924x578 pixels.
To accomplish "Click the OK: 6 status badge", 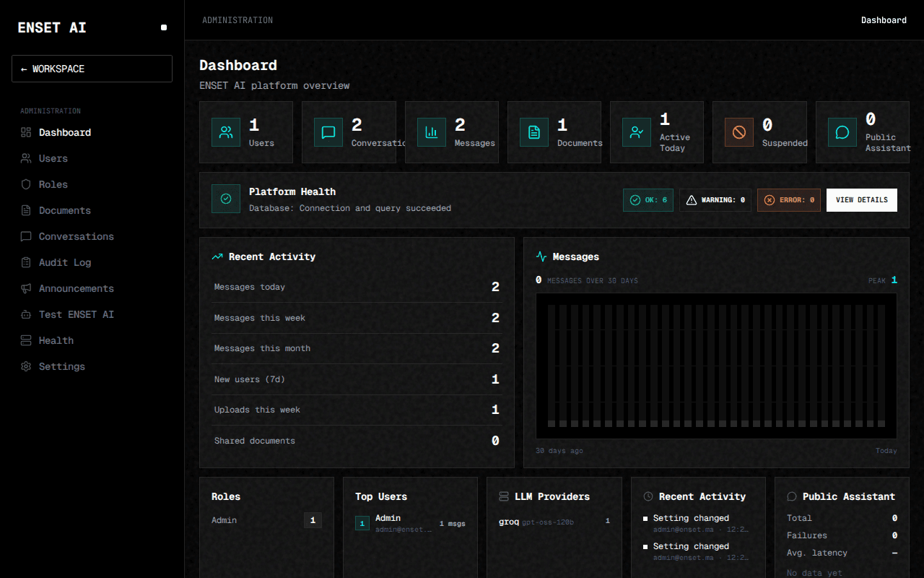I will 648,200.
